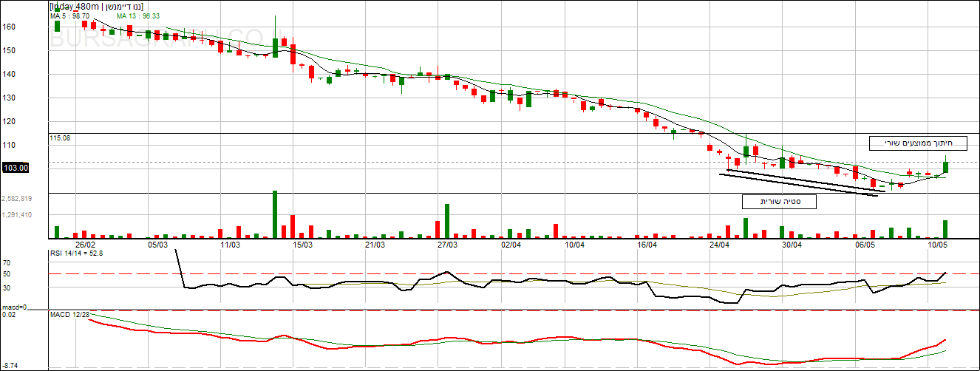980x371 pixels.
Task: Select the 140 price axis value
Action: [x=8, y=74]
